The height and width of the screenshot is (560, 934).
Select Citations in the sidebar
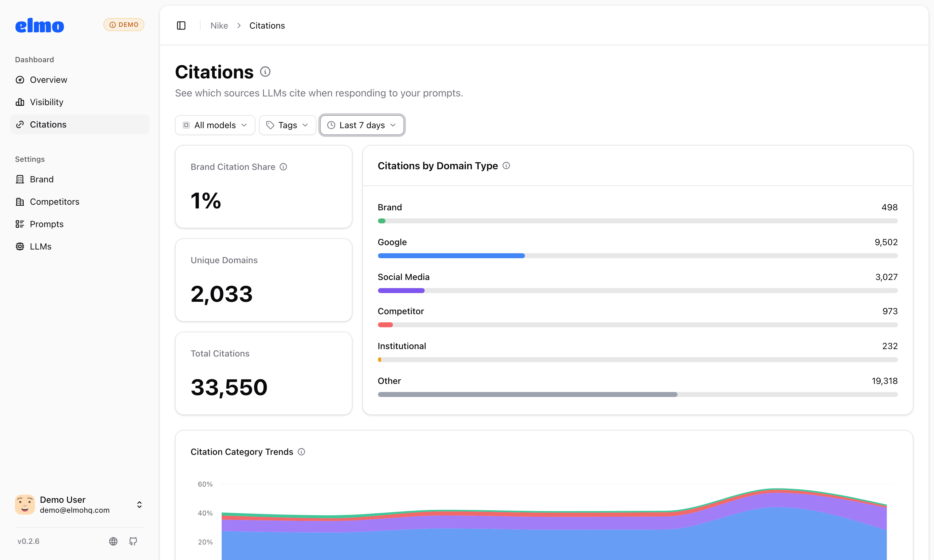80,124
